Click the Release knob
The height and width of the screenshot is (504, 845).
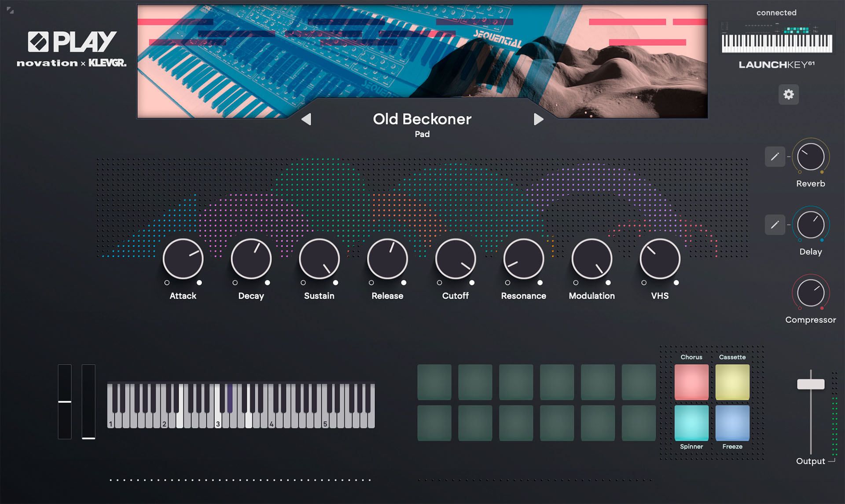point(388,259)
